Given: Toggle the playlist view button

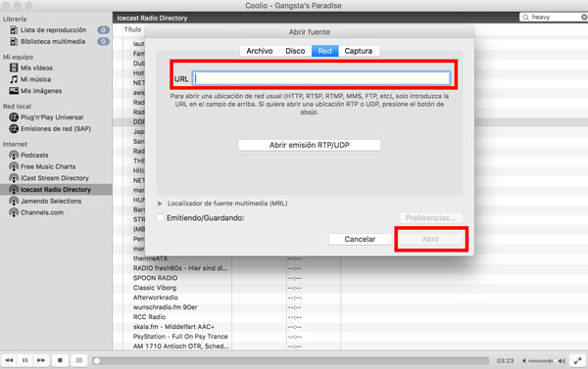Looking at the screenshot, I should tap(78, 360).
